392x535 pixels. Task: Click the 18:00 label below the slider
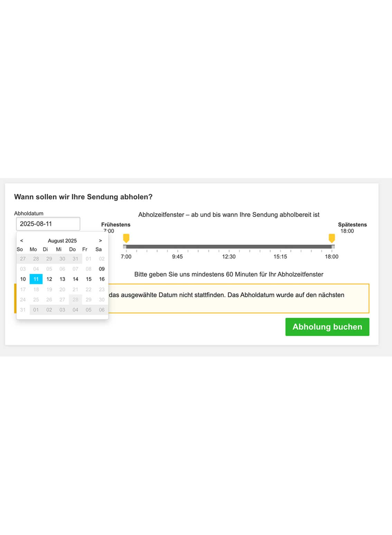coord(332,256)
